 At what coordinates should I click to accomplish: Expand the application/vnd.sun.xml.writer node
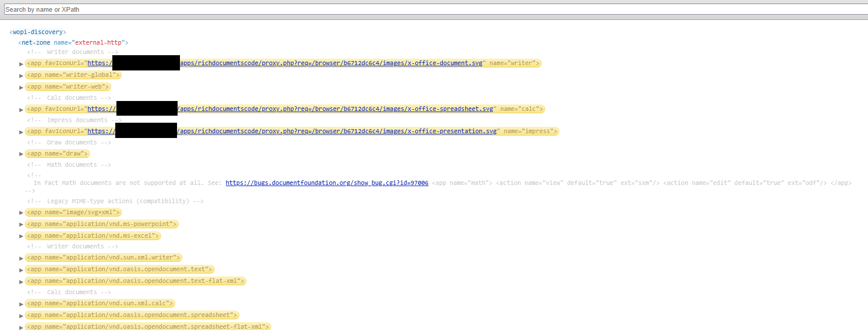click(x=22, y=258)
